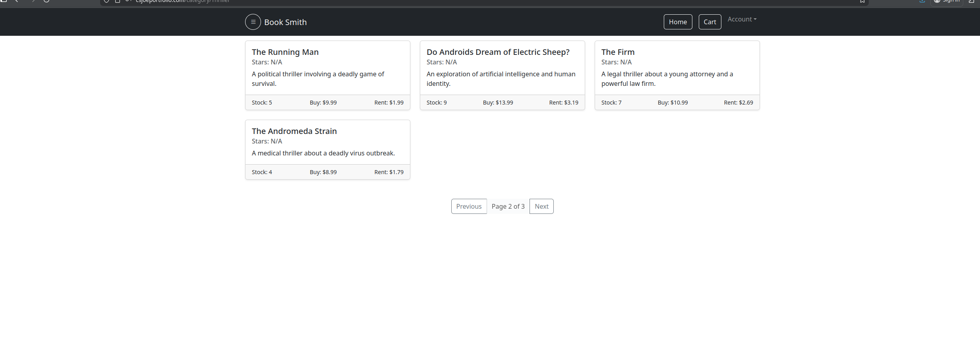Click the Stock: 9 label
Viewport: 980px width, 355px height.
[436, 103]
